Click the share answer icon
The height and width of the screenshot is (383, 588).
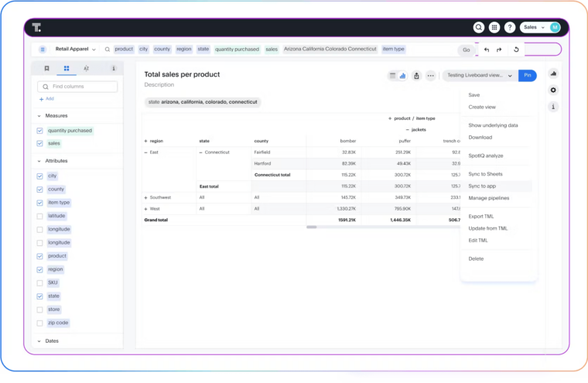[x=417, y=76]
